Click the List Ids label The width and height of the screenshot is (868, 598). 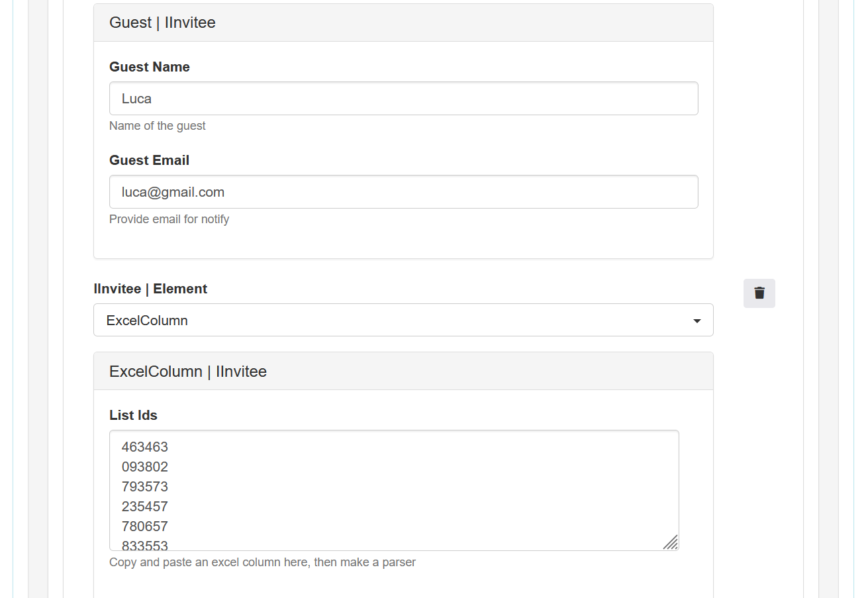133,415
